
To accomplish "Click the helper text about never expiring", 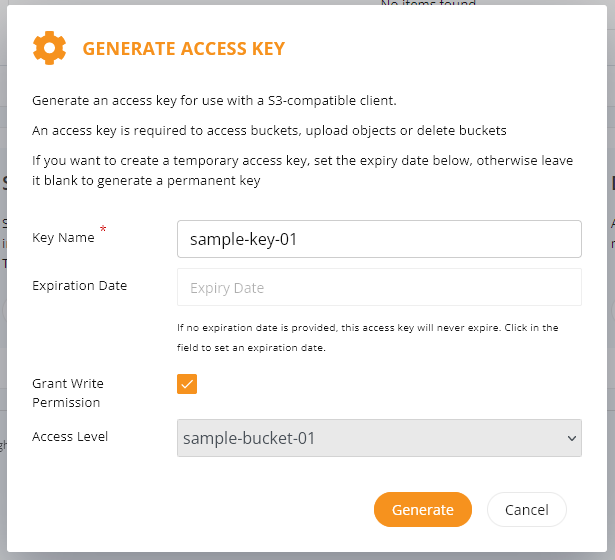I will 368,338.
